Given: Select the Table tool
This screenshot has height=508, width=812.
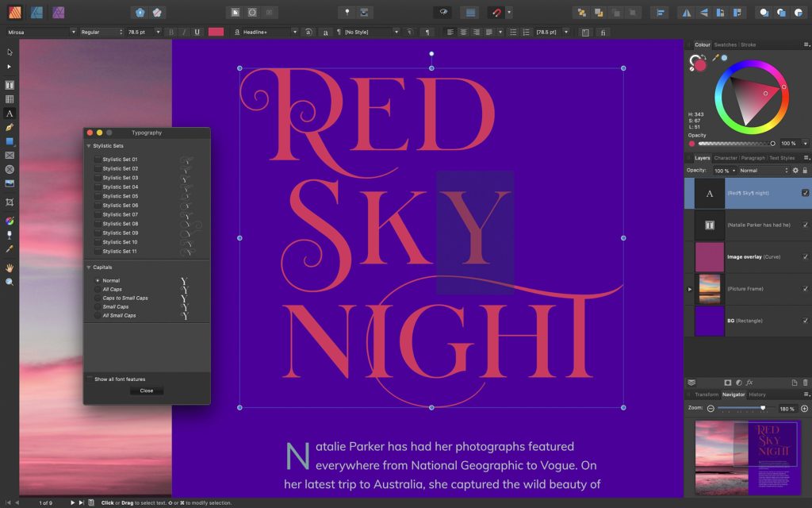Looking at the screenshot, I should point(9,98).
